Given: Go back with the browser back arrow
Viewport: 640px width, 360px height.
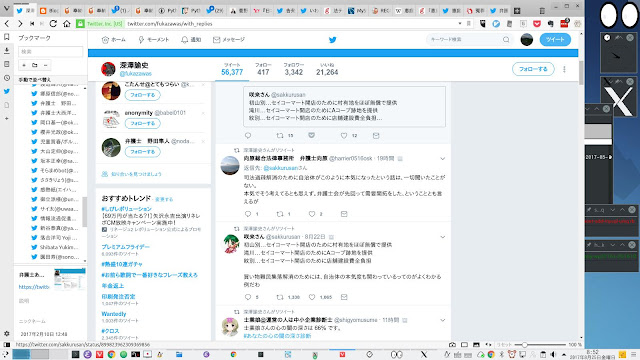Looking at the screenshot, I should 7,24.
